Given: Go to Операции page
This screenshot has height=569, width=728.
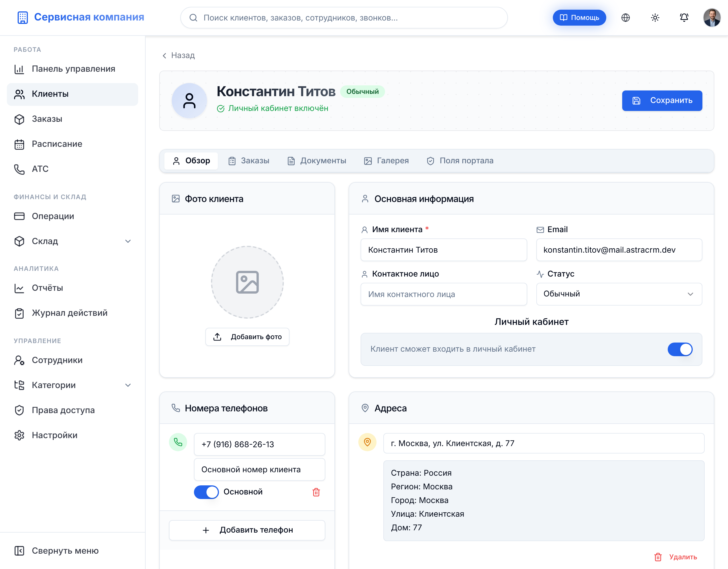Looking at the screenshot, I should tap(72, 216).
